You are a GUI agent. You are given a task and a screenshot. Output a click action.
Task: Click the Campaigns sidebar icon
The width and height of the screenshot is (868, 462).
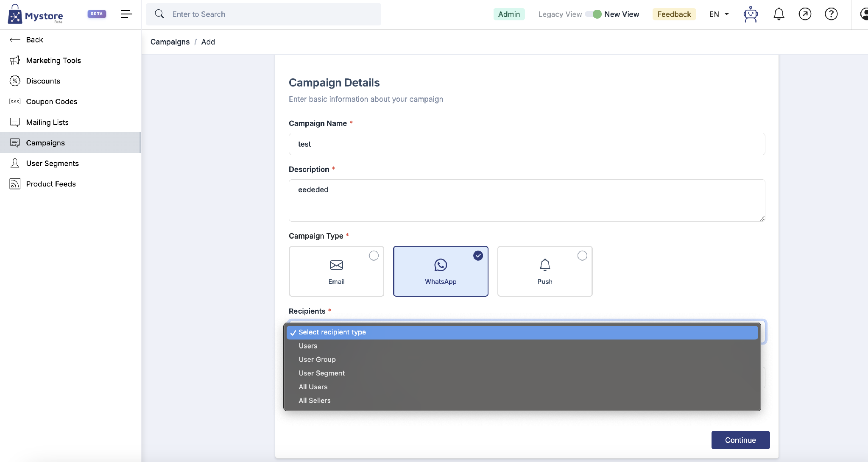(x=15, y=143)
